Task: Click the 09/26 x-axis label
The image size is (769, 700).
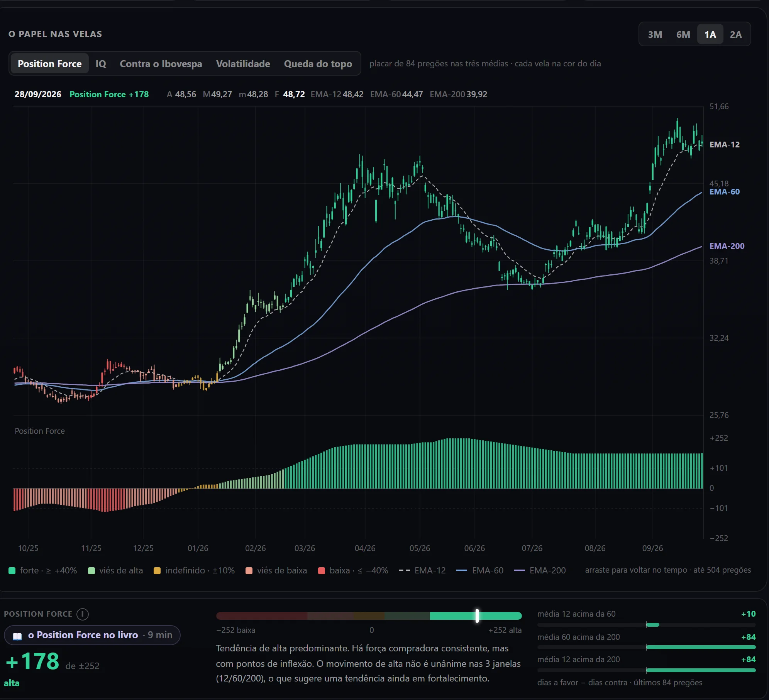Action: click(x=652, y=548)
